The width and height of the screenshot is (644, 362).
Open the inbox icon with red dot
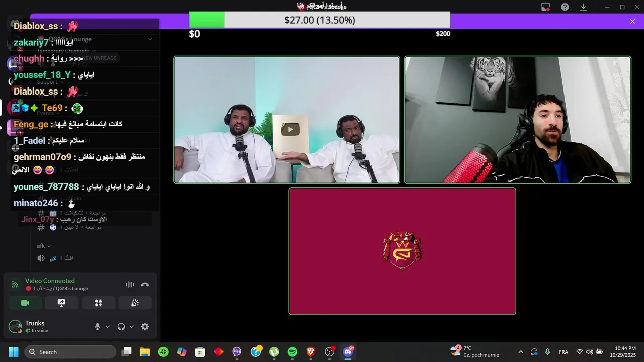pyautogui.click(x=546, y=7)
